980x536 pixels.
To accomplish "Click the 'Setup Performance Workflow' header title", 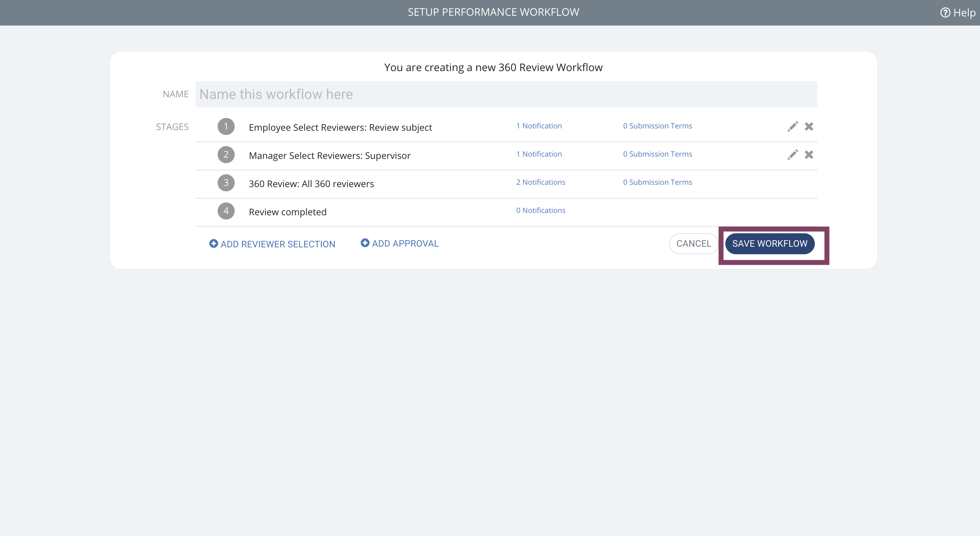I will click(493, 12).
